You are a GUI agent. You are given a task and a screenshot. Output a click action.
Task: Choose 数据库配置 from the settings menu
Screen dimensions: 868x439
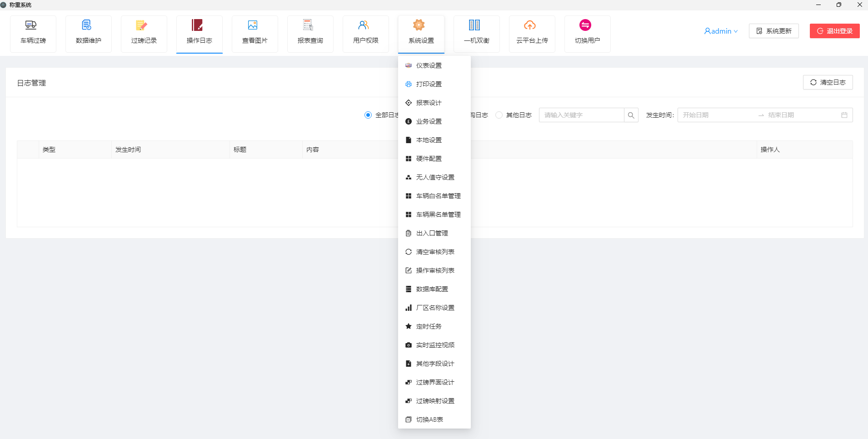pos(432,289)
